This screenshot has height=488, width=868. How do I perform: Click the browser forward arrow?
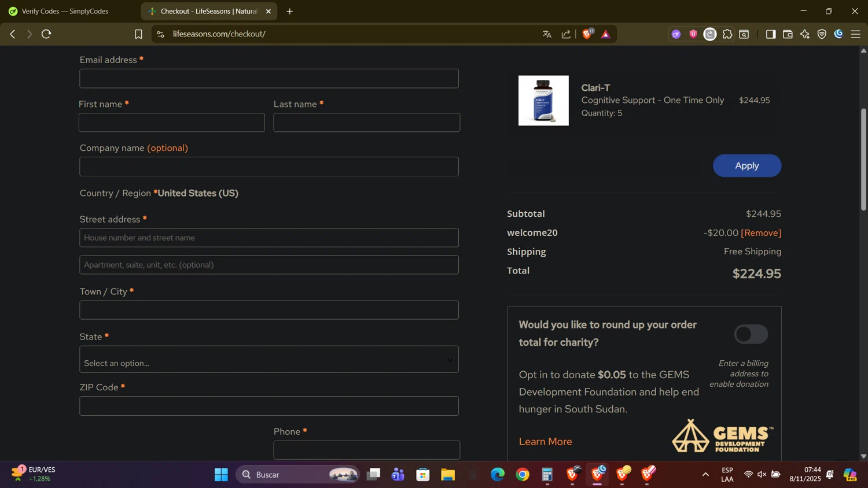point(29,34)
